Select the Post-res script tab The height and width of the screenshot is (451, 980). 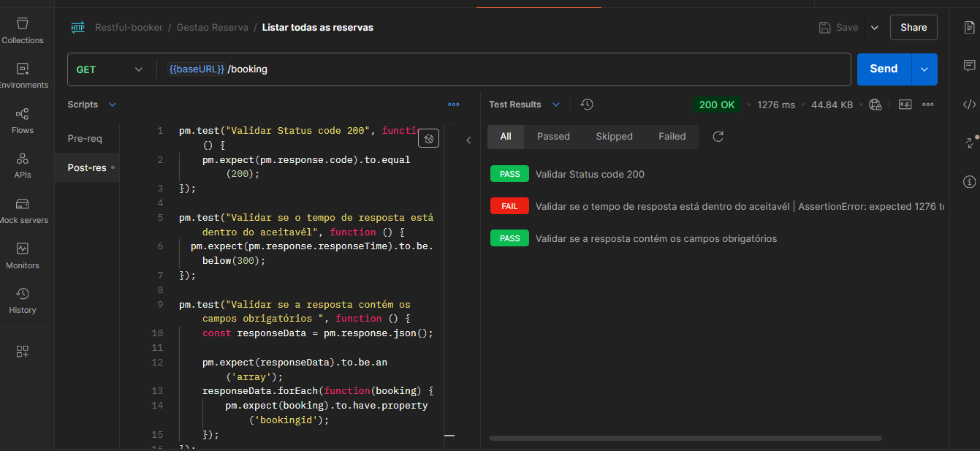click(x=87, y=167)
